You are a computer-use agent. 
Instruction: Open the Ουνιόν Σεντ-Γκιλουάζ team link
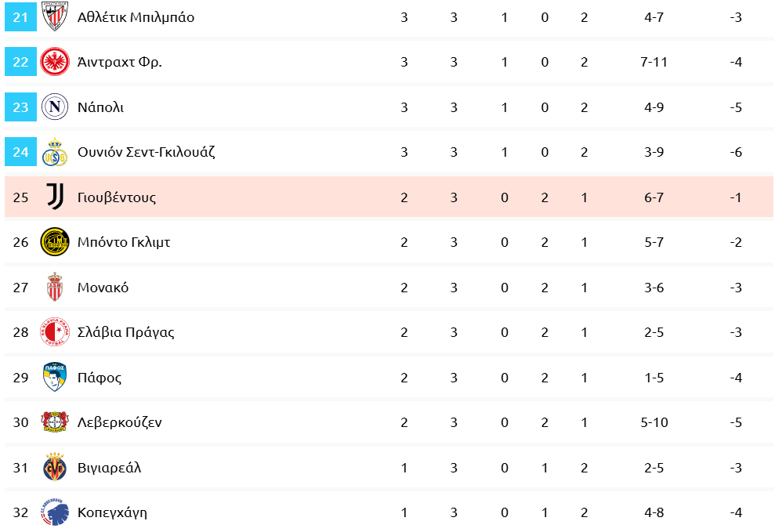pyautogui.click(x=146, y=152)
